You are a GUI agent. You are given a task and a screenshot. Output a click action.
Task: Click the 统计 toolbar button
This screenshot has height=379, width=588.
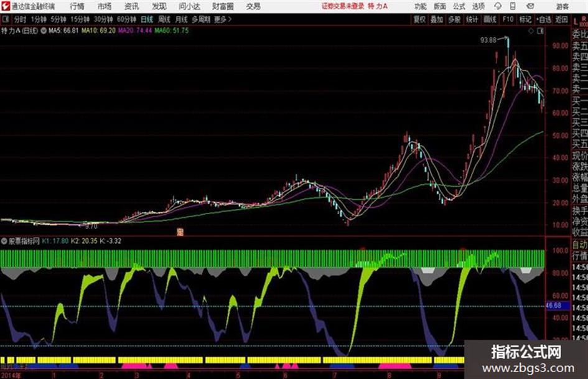(472, 19)
